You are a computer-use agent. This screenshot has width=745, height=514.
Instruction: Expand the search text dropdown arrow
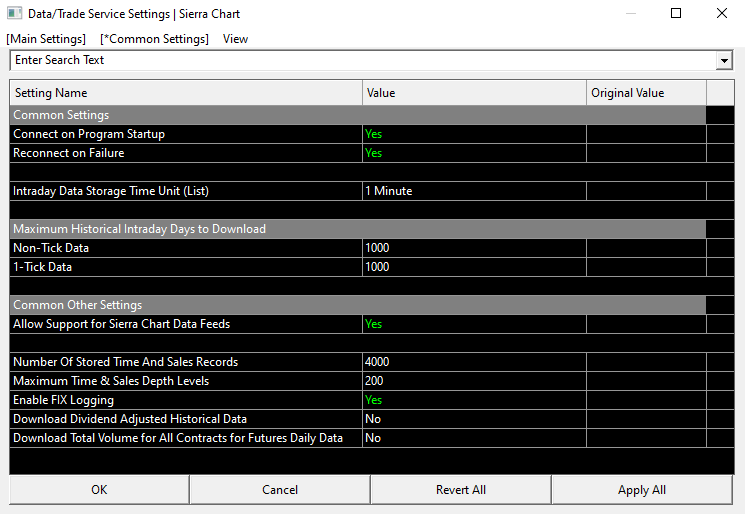[724, 61]
